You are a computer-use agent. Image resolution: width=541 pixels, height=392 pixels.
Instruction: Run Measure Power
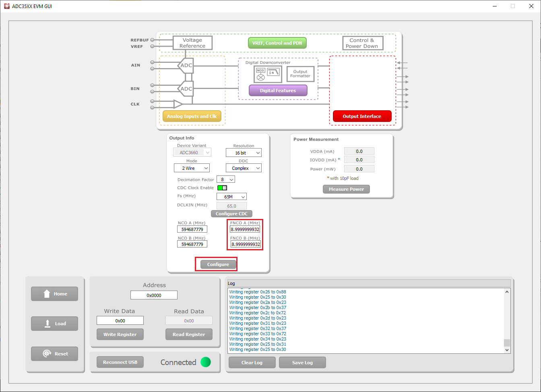pyautogui.click(x=346, y=189)
